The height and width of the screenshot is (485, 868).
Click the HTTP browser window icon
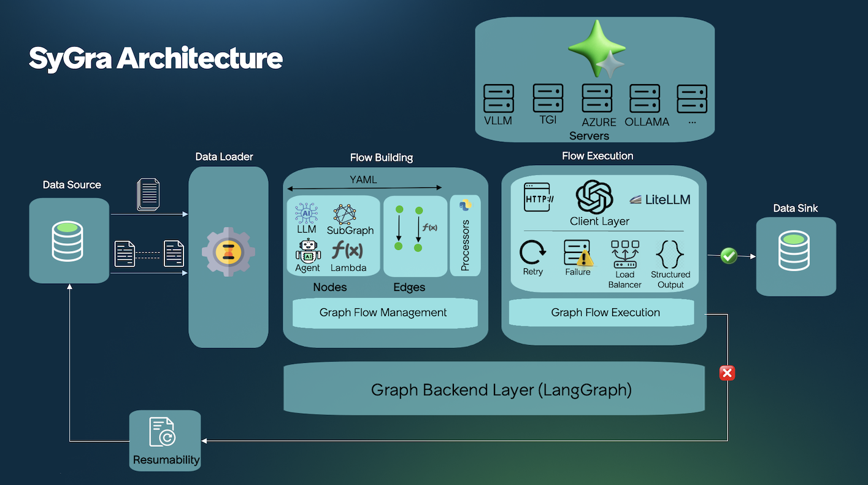(541, 197)
